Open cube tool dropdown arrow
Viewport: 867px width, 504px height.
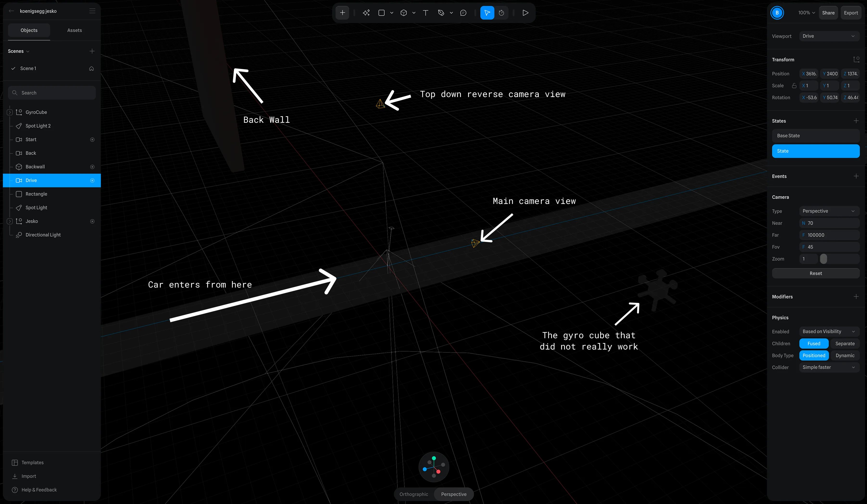coord(413,13)
